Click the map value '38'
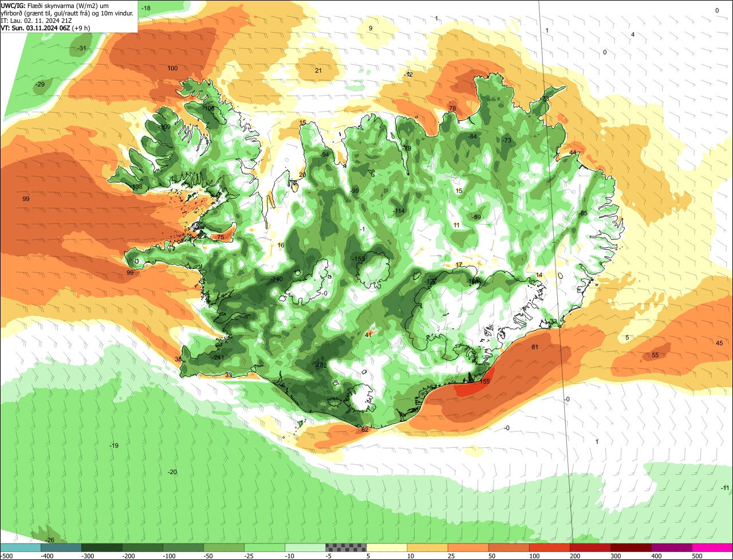 178,360
